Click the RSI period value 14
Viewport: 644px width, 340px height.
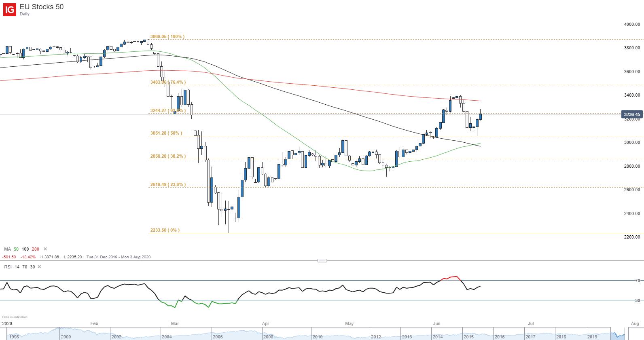tap(17, 267)
